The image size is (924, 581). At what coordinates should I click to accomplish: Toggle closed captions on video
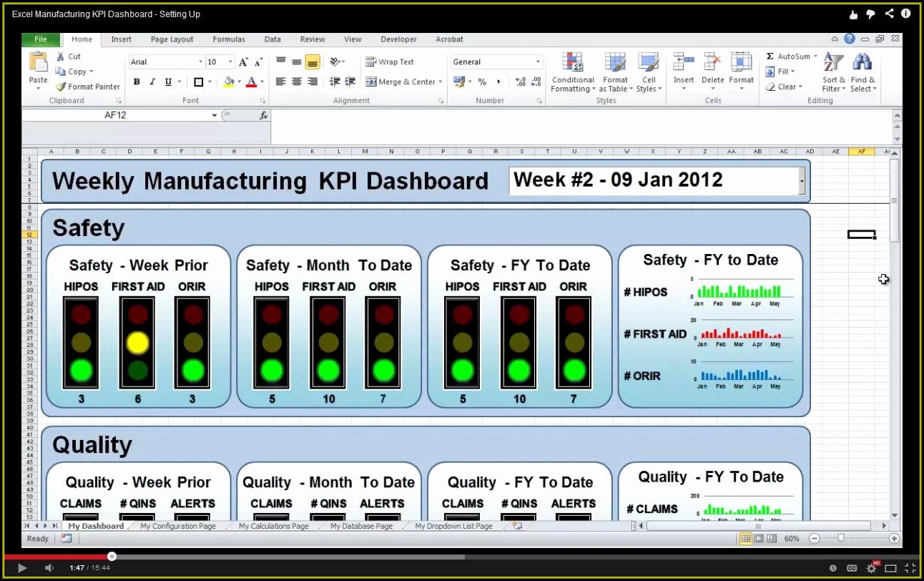(852, 568)
